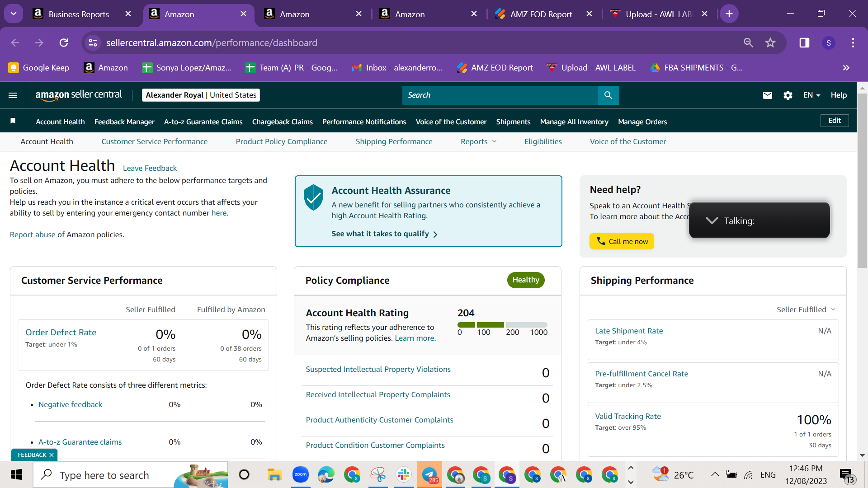This screenshot has height=488, width=868.
Task: Open the Help link in header
Action: [838, 95]
